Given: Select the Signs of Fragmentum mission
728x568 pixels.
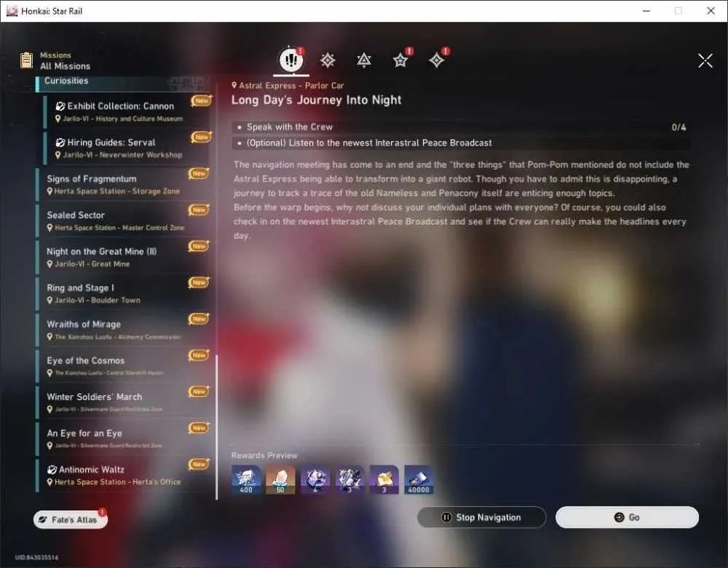Looking at the screenshot, I should (x=122, y=184).
